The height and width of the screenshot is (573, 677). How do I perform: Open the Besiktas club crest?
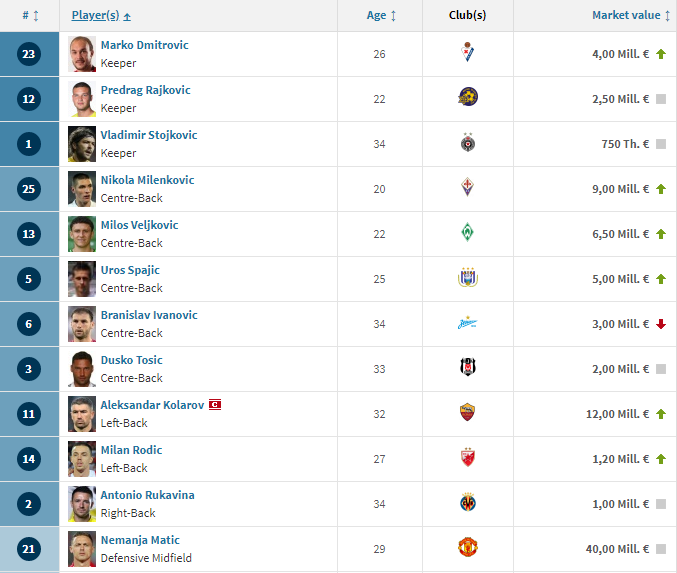point(468,367)
